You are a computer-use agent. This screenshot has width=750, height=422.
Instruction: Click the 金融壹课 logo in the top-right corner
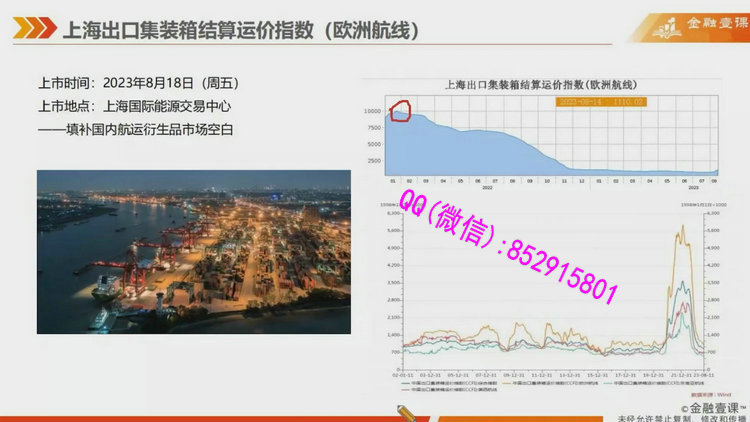[x=692, y=25]
